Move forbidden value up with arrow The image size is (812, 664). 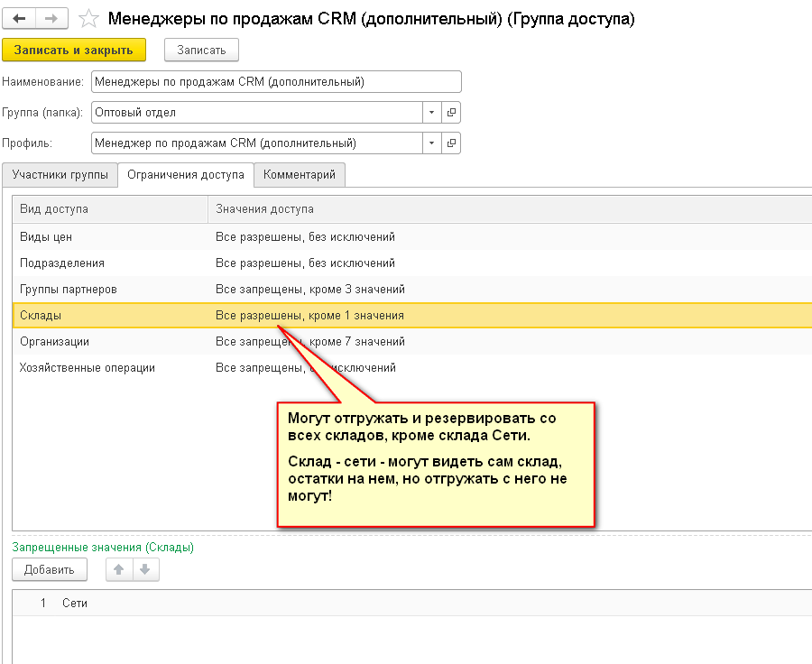(118, 569)
